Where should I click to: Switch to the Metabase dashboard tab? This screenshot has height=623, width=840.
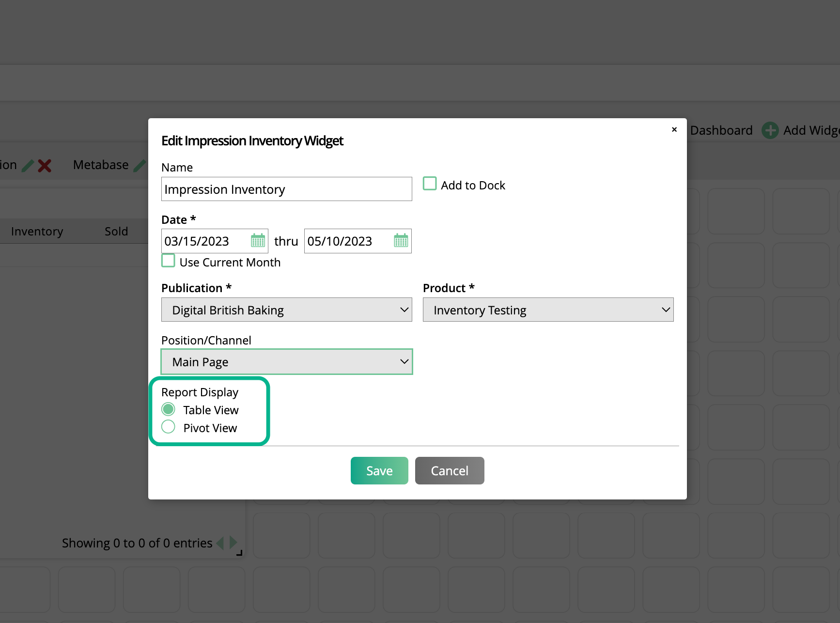[101, 165]
